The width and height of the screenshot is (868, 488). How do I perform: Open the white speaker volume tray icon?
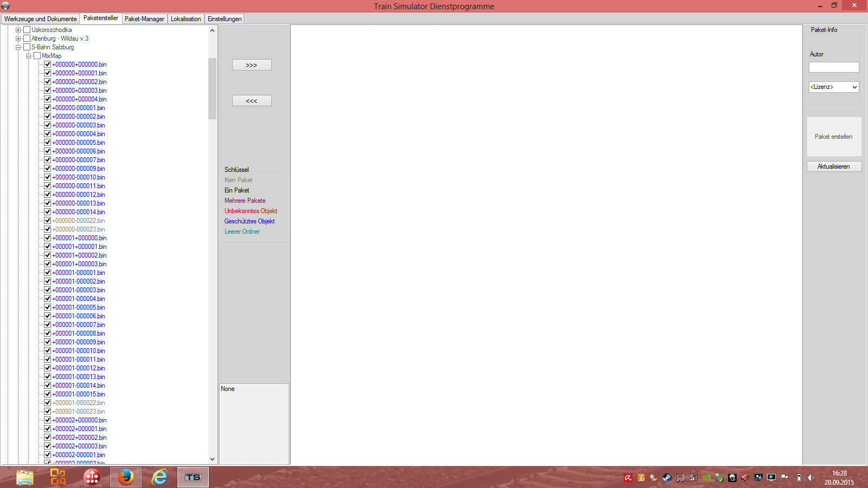click(x=810, y=478)
